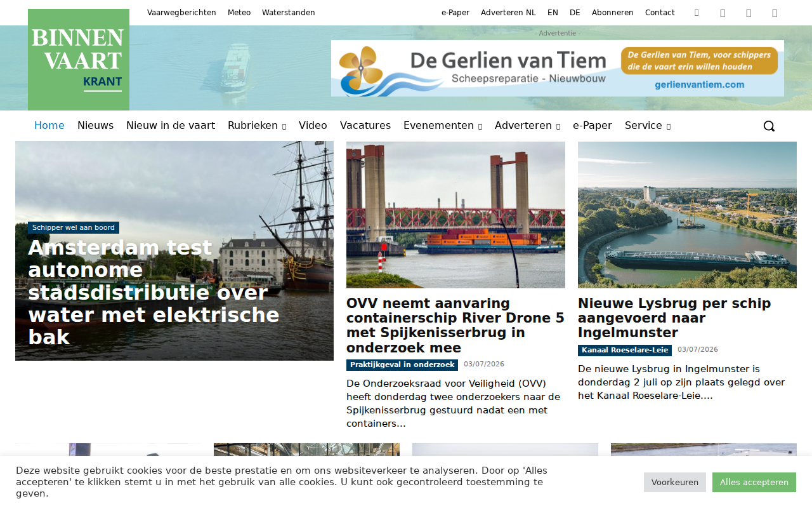Open the first social media icon in top bar
Image resolution: width=812 pixels, height=508 pixels.
(x=697, y=13)
